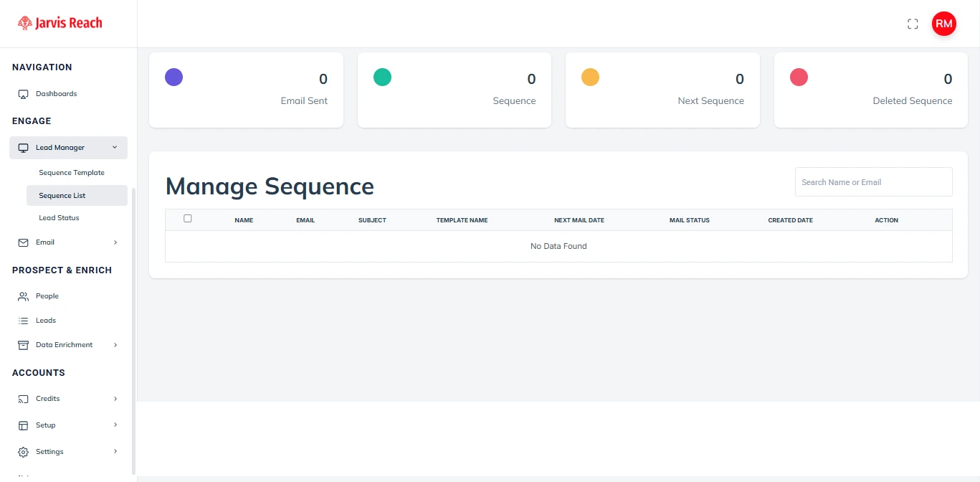Click the Credits menu label
The height and width of the screenshot is (482, 980).
pyautogui.click(x=48, y=399)
